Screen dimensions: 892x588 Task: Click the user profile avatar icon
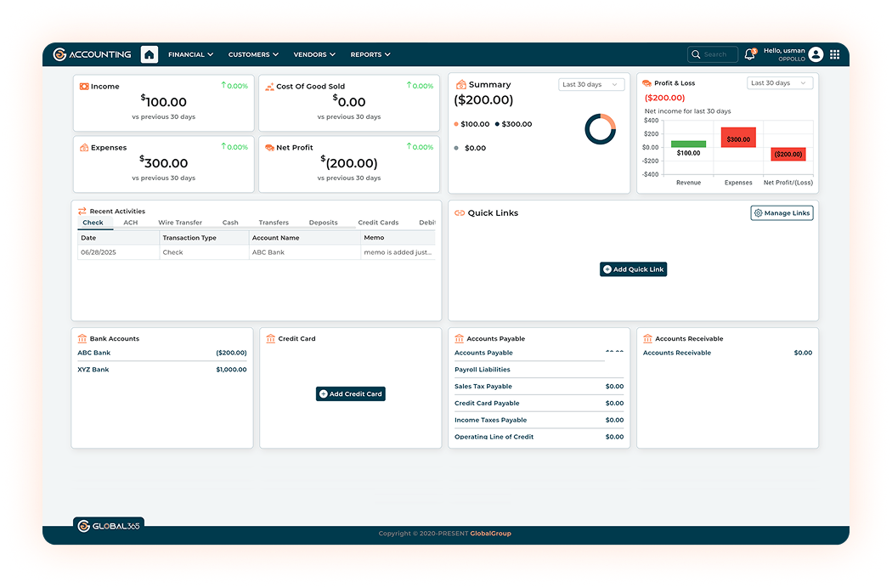(x=816, y=54)
